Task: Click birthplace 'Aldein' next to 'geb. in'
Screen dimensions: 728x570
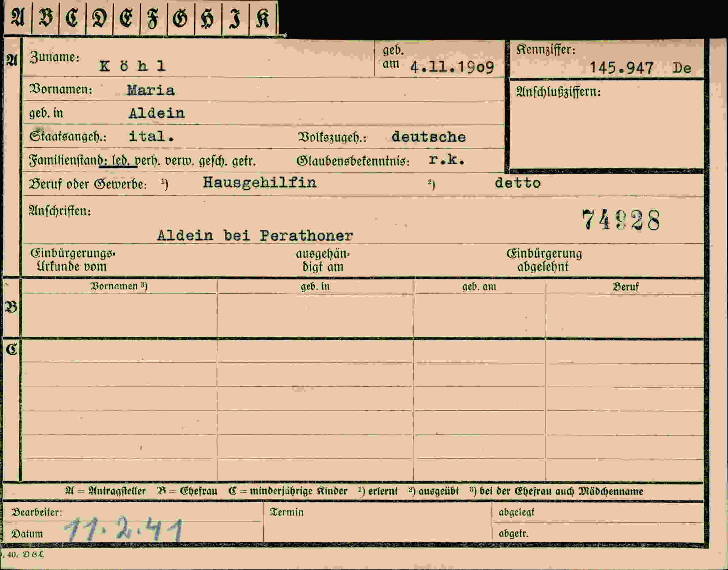Action: coord(157,113)
